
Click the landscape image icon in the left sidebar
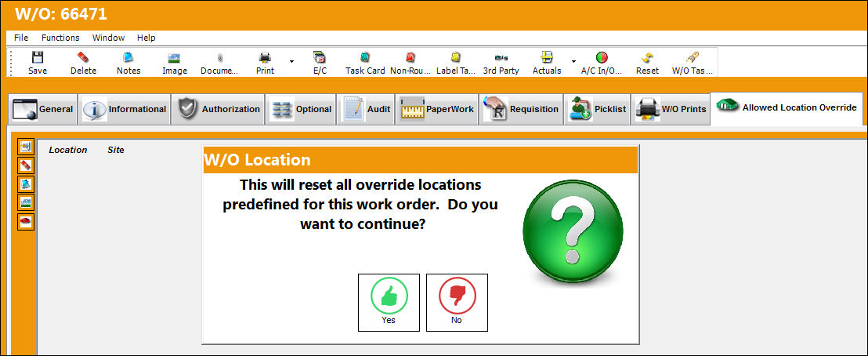tap(26, 202)
